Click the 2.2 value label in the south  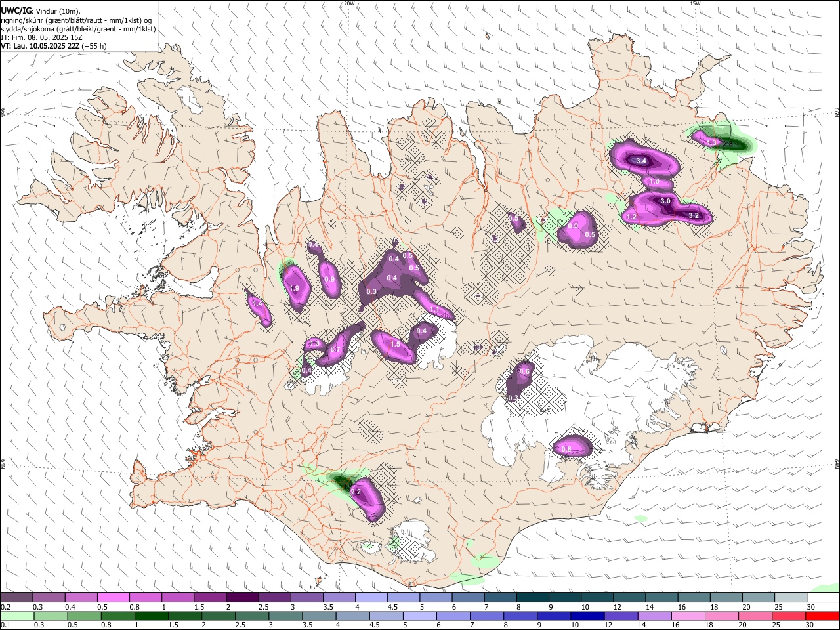click(356, 492)
